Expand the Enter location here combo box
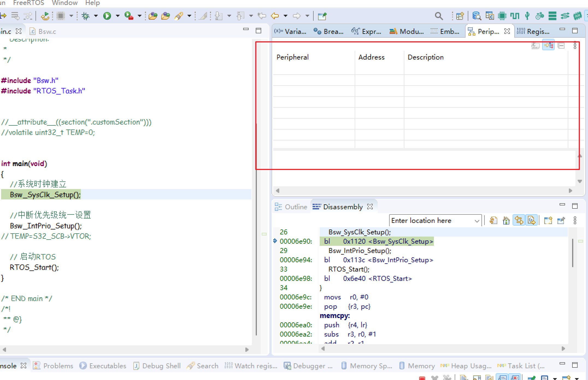Image resolution: width=588 pixels, height=380 pixels. (x=477, y=221)
